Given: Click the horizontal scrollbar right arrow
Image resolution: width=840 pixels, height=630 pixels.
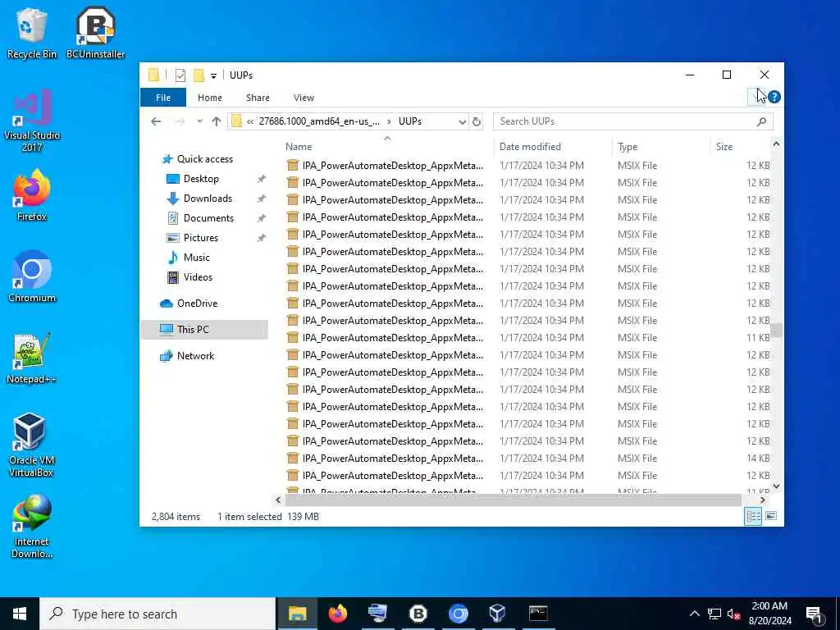Looking at the screenshot, I should 762,500.
